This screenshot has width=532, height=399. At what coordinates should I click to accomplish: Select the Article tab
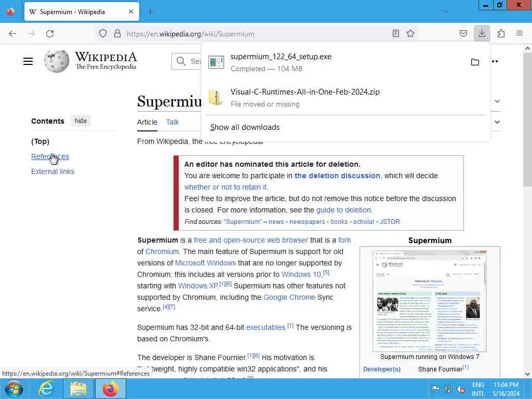point(147,122)
